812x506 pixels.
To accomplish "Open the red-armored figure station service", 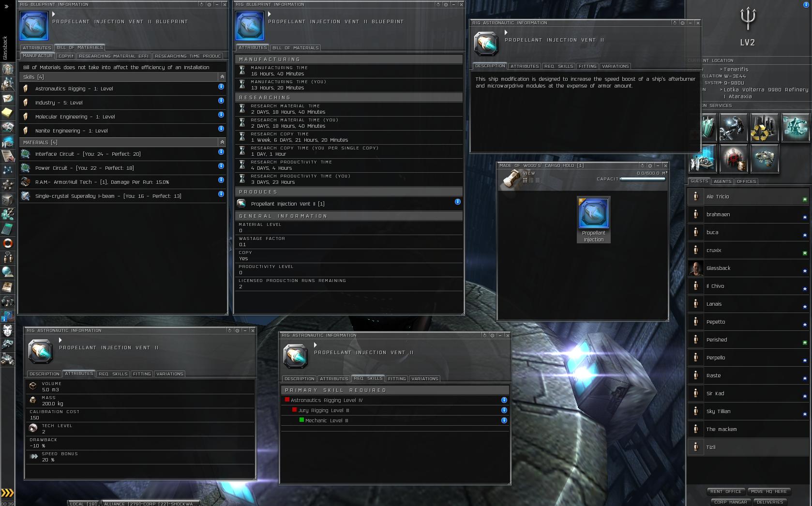I will (734, 158).
